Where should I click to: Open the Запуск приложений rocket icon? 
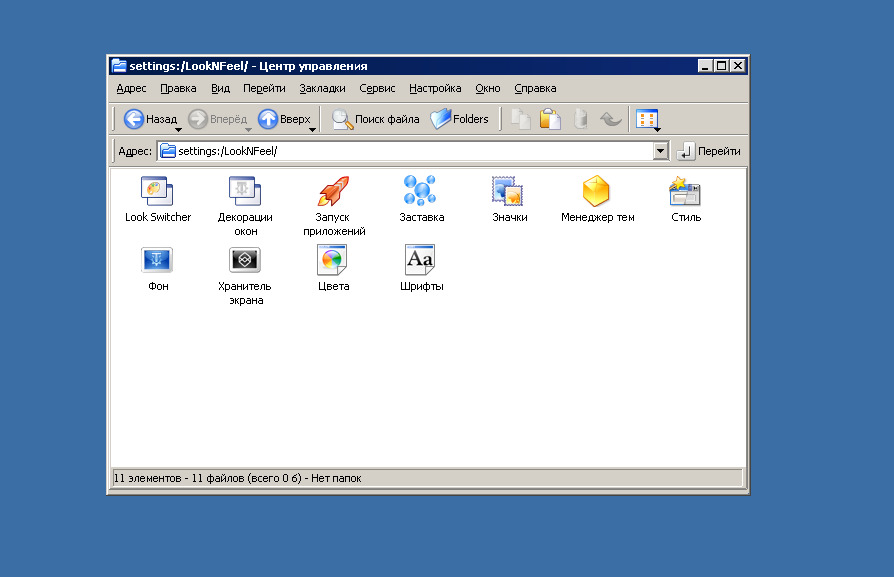[333, 191]
